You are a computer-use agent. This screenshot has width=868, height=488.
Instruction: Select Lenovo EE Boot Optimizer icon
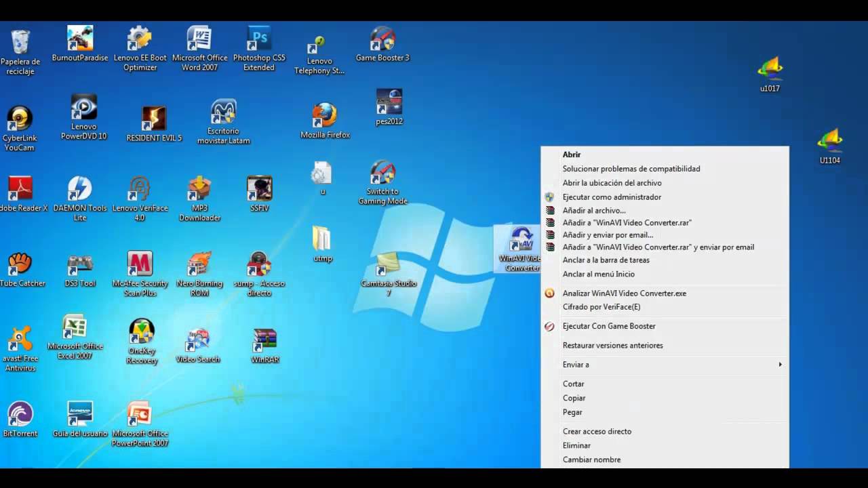(x=140, y=49)
